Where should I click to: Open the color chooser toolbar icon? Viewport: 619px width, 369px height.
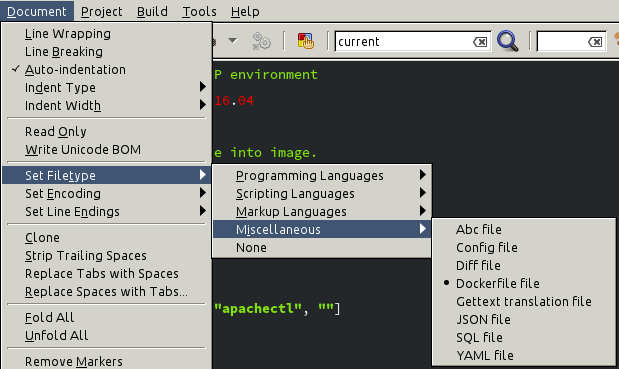306,41
